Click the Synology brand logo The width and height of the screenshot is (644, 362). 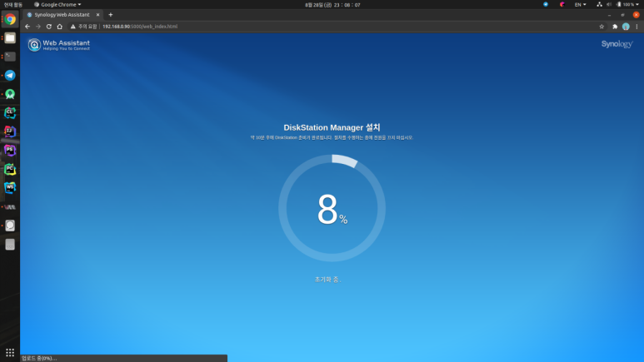[x=617, y=44]
